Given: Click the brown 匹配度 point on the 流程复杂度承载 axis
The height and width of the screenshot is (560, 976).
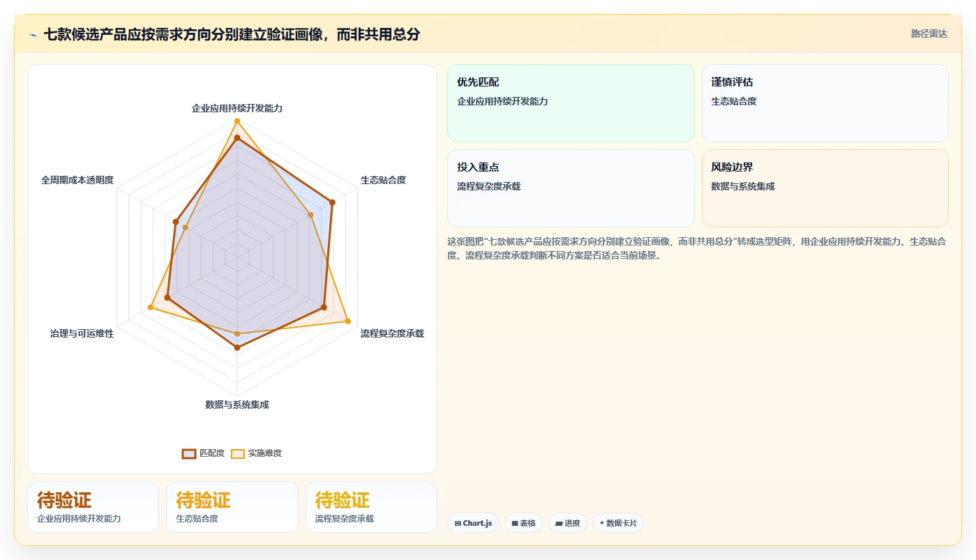Looking at the screenshot, I should (x=324, y=307).
